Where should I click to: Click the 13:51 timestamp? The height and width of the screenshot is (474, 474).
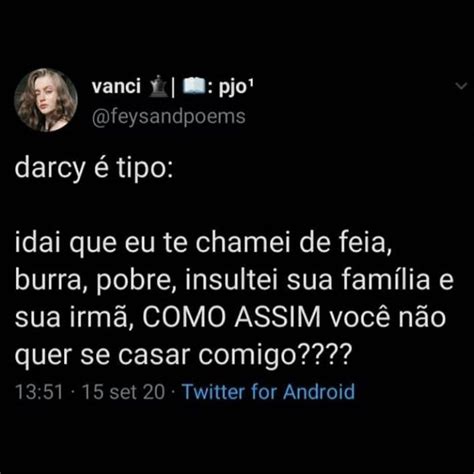[39, 392]
